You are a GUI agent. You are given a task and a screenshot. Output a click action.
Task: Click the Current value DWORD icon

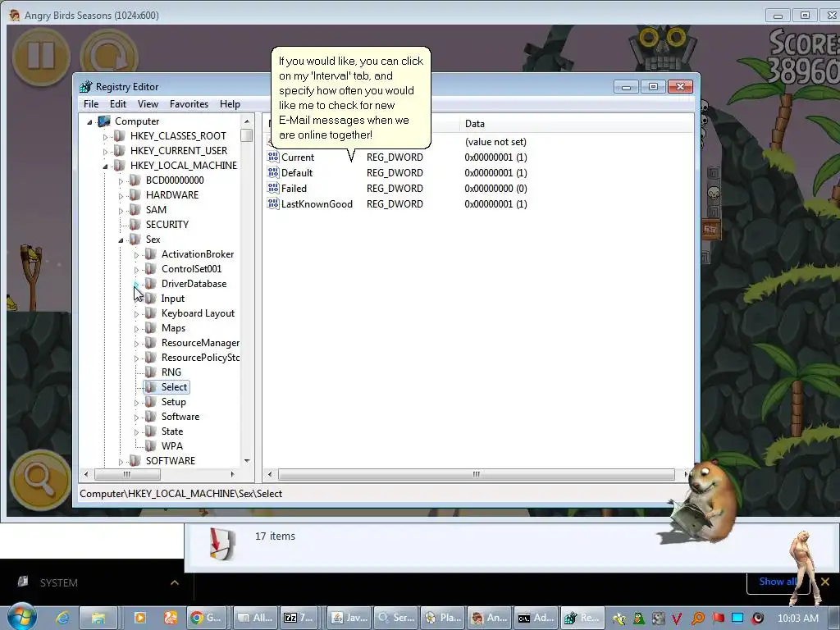click(x=273, y=157)
